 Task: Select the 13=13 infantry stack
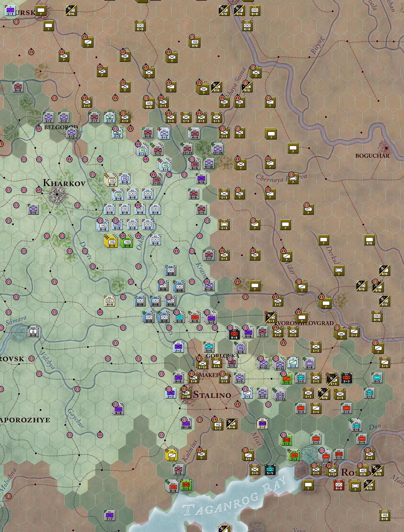click(187, 149)
